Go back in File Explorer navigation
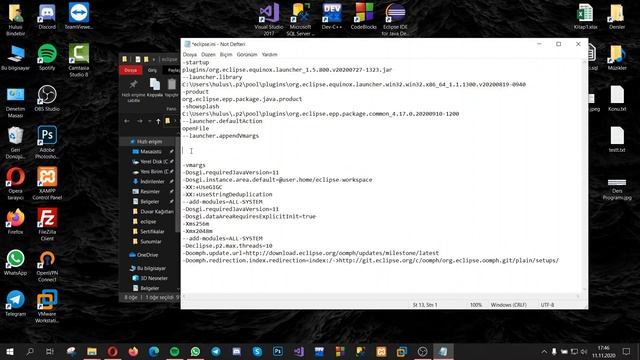The image size is (640, 360). pyautogui.click(x=127, y=121)
